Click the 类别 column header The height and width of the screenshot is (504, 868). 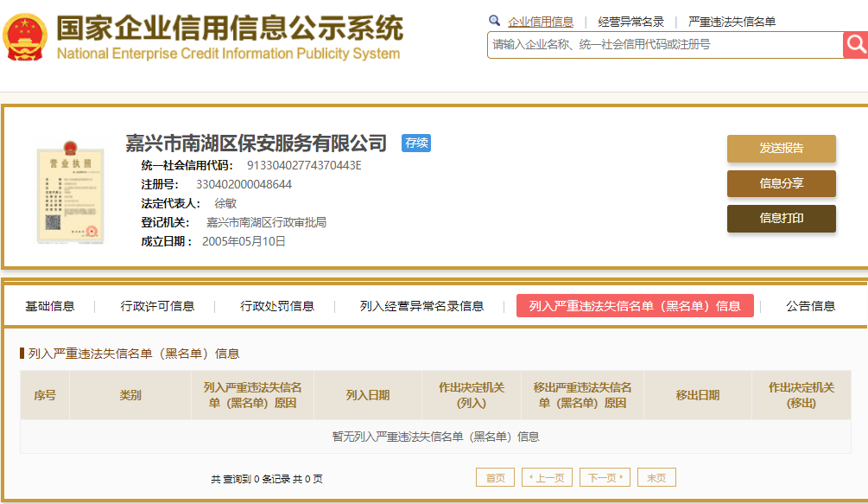[x=130, y=395]
